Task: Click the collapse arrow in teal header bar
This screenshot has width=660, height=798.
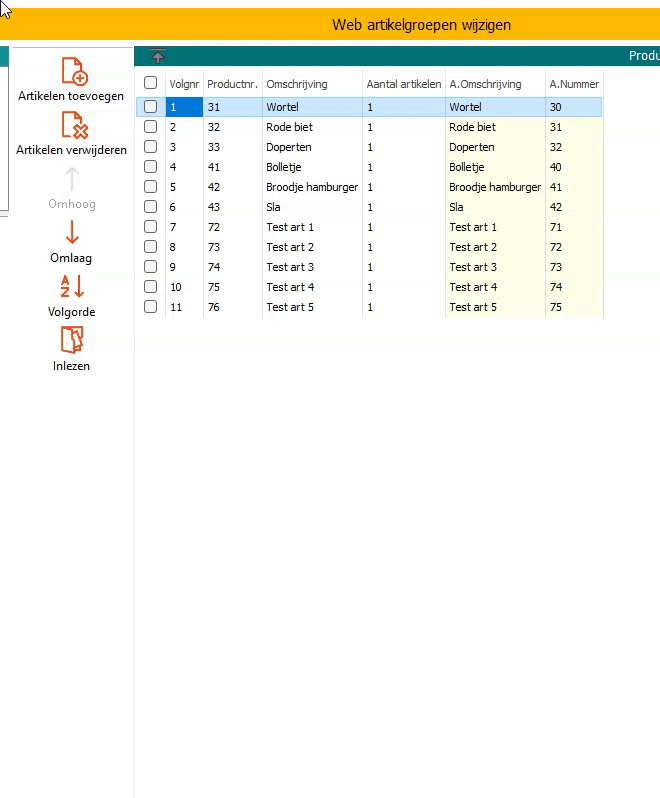Action: (x=158, y=56)
